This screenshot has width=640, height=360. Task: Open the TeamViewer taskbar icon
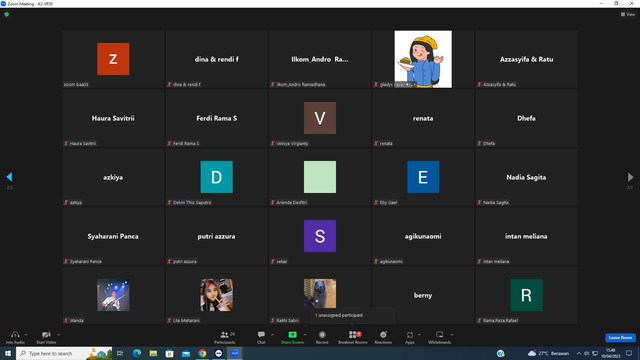218,353
